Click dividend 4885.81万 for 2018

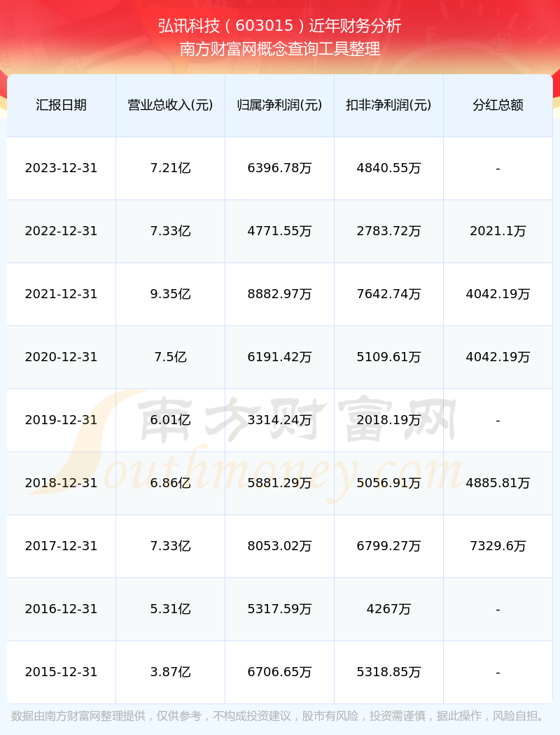click(498, 483)
